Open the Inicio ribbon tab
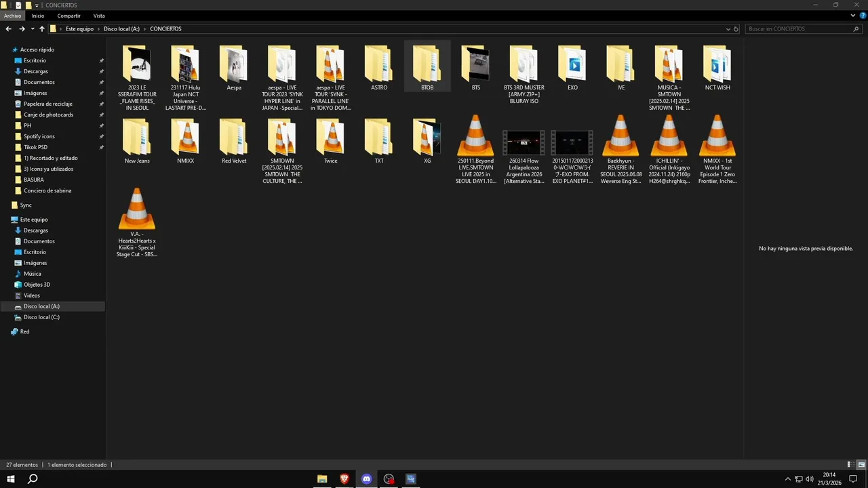The width and height of the screenshot is (868, 488). point(38,16)
